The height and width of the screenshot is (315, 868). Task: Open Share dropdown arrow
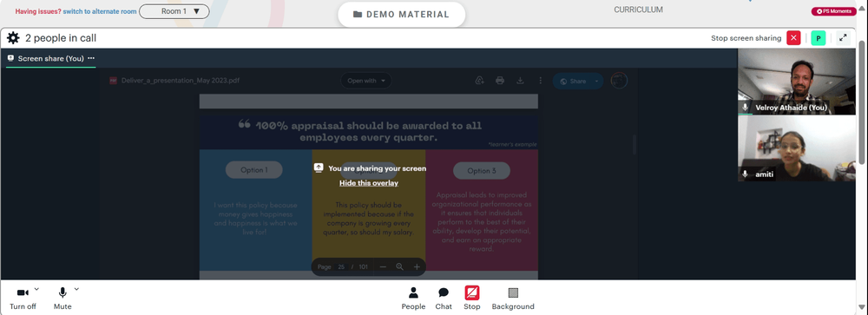[597, 81]
